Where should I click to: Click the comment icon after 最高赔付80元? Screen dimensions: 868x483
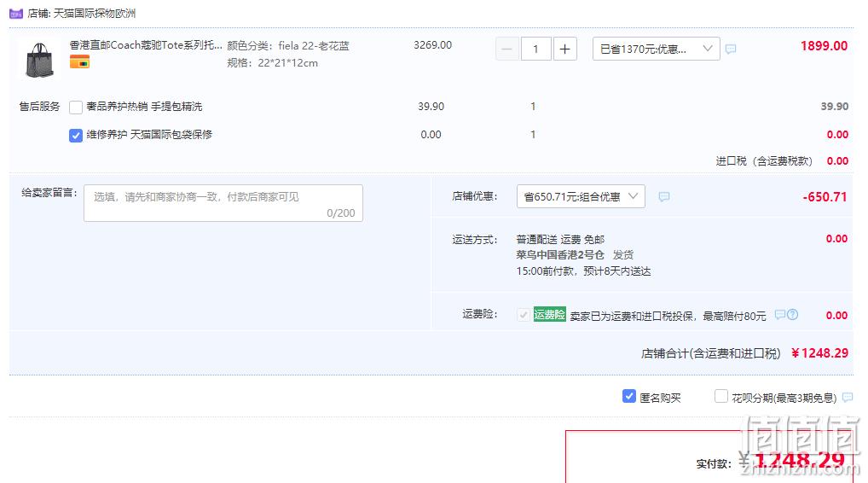tap(780, 315)
